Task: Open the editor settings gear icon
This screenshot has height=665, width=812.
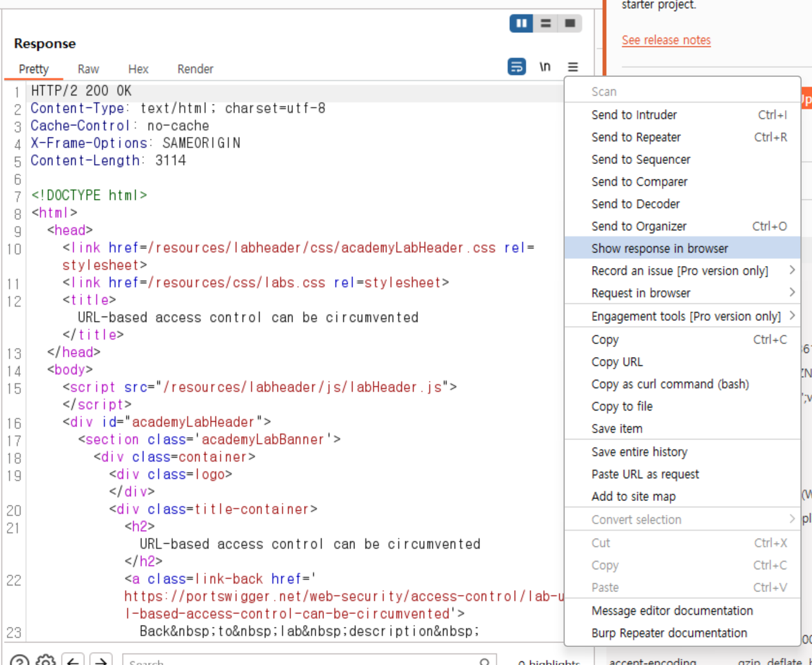Action: click(45, 661)
